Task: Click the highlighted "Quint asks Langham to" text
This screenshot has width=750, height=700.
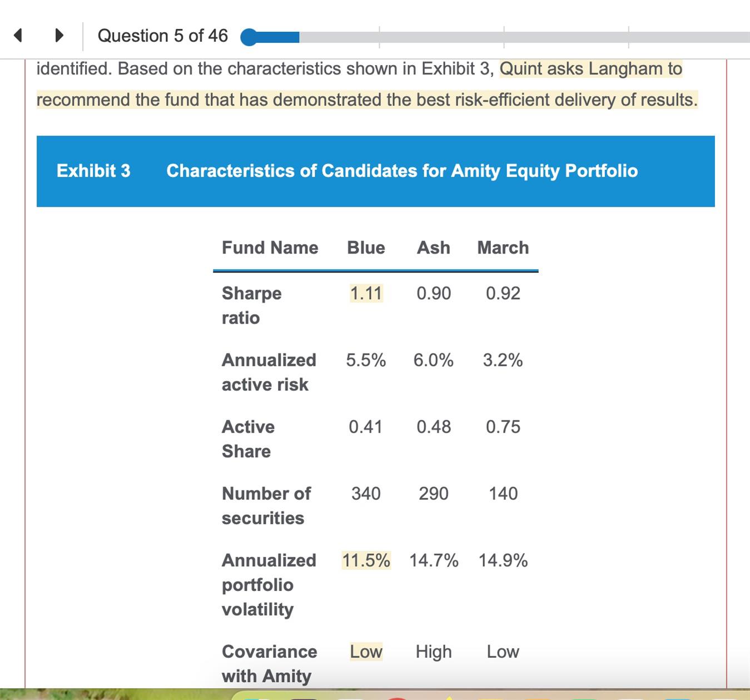Action: (x=590, y=69)
